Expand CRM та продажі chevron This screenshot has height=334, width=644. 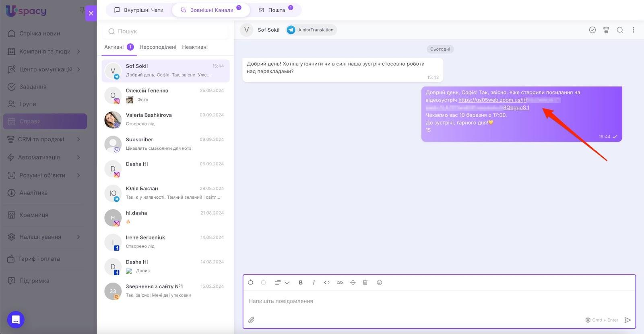point(78,139)
